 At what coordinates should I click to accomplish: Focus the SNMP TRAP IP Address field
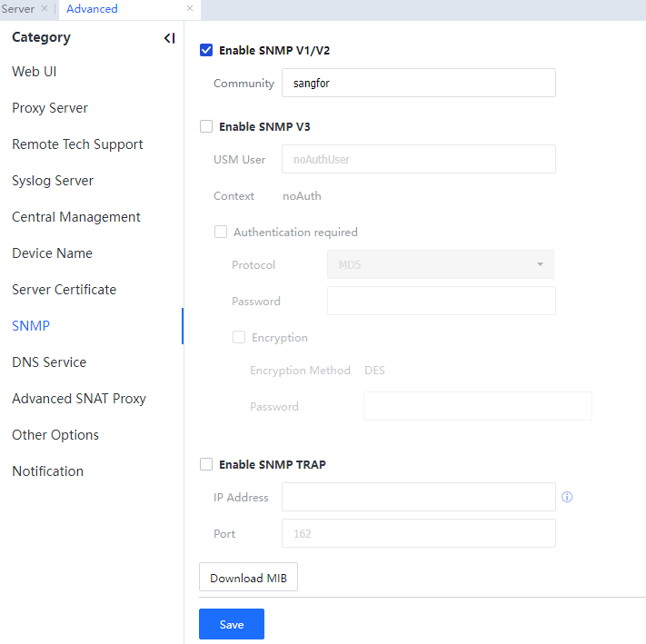click(x=418, y=498)
